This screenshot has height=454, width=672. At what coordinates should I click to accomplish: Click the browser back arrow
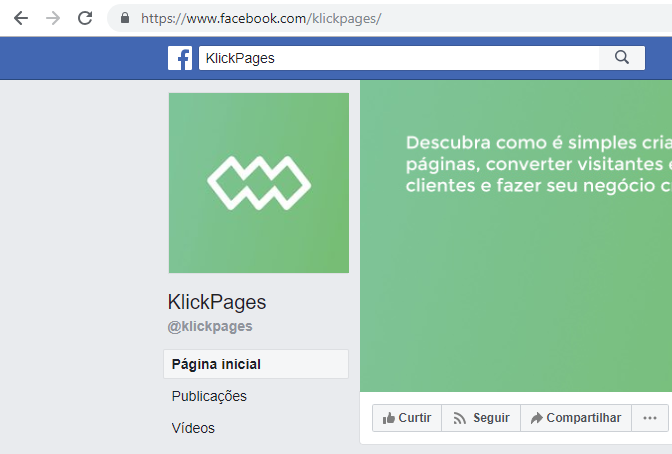21,18
